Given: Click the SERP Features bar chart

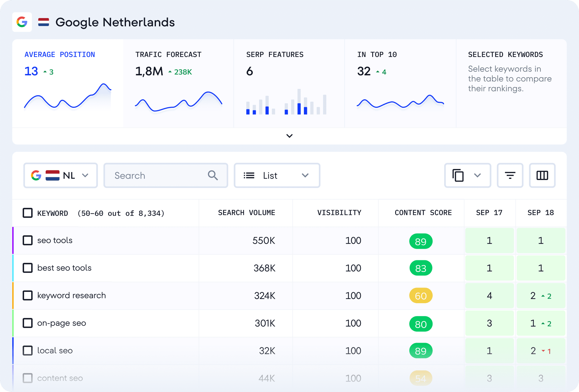Looking at the screenshot, I should 286,102.
